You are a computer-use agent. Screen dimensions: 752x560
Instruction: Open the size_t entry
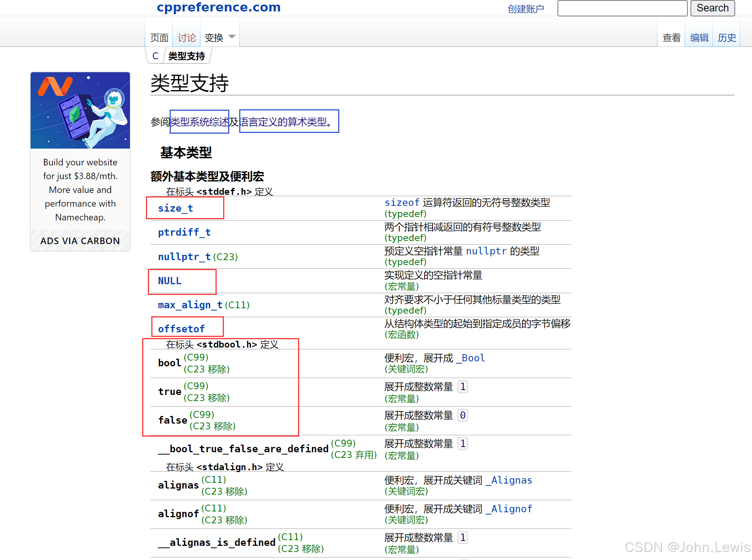175,208
